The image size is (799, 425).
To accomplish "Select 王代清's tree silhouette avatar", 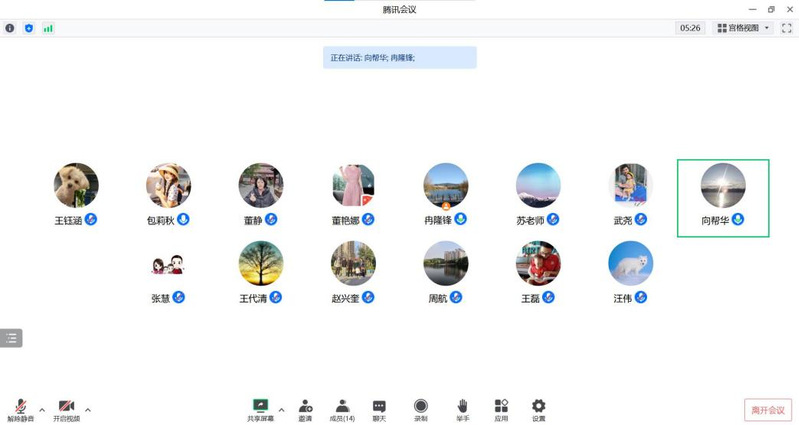I will click(x=261, y=263).
